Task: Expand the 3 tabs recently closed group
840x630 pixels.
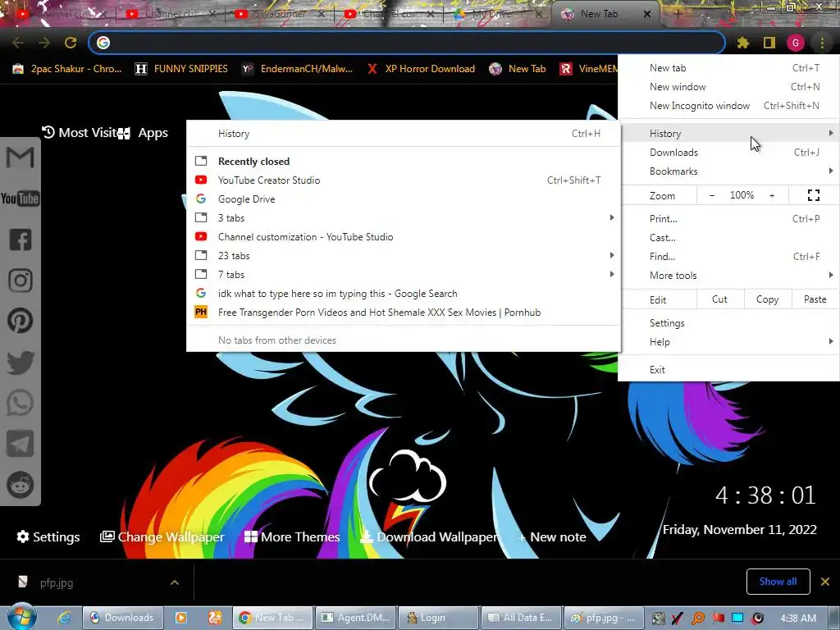Action: pos(404,218)
